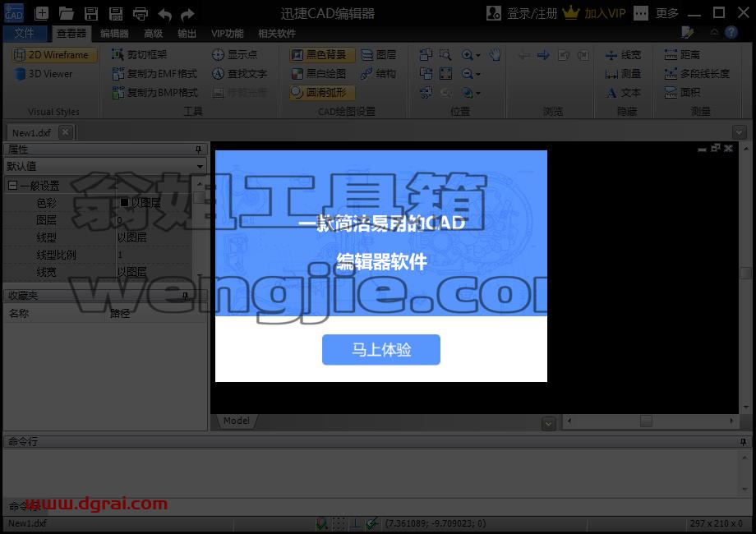Image resolution: width=756 pixels, height=534 pixels.
Task: Click the help question mark icon
Action: click(731, 32)
